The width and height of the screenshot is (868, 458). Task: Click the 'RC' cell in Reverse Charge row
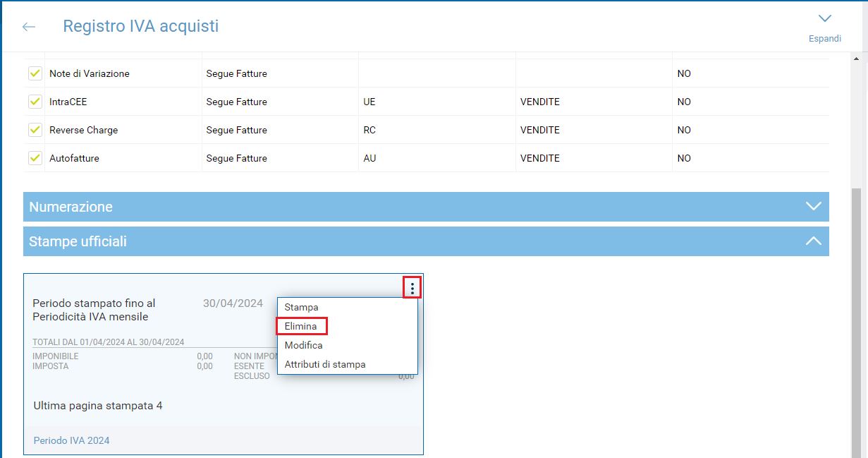[369, 130]
